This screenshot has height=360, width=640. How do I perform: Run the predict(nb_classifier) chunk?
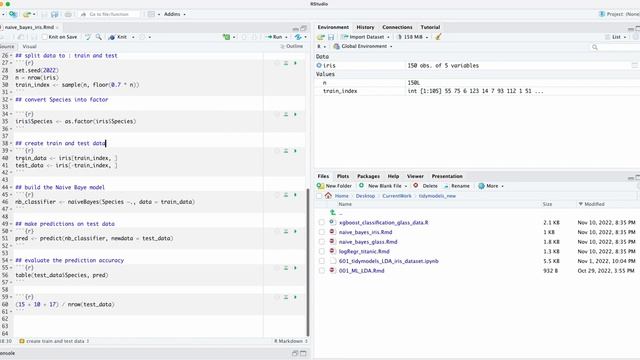tap(295, 231)
